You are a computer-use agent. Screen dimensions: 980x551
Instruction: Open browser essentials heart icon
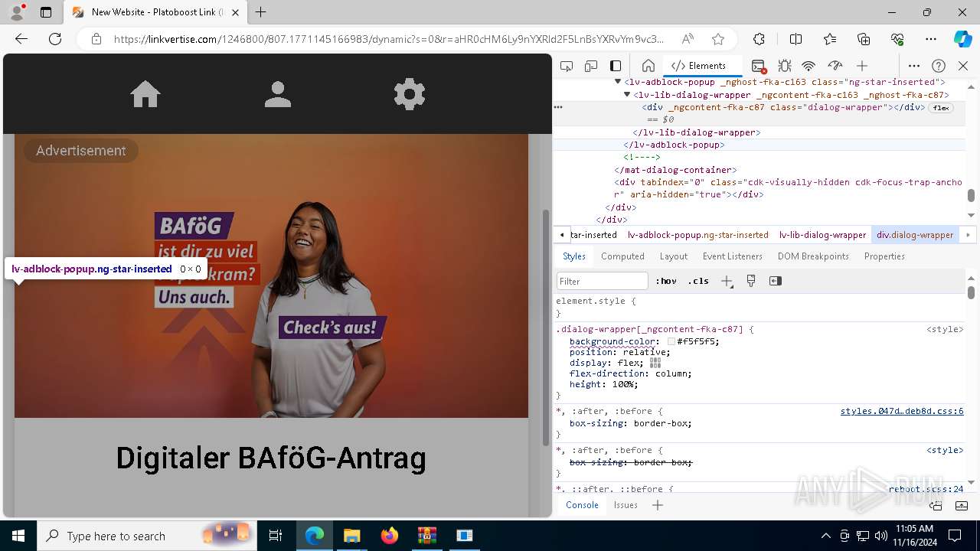(897, 39)
